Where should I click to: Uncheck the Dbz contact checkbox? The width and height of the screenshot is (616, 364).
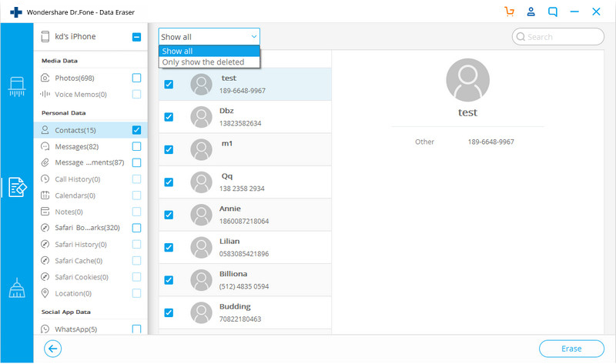click(x=169, y=117)
